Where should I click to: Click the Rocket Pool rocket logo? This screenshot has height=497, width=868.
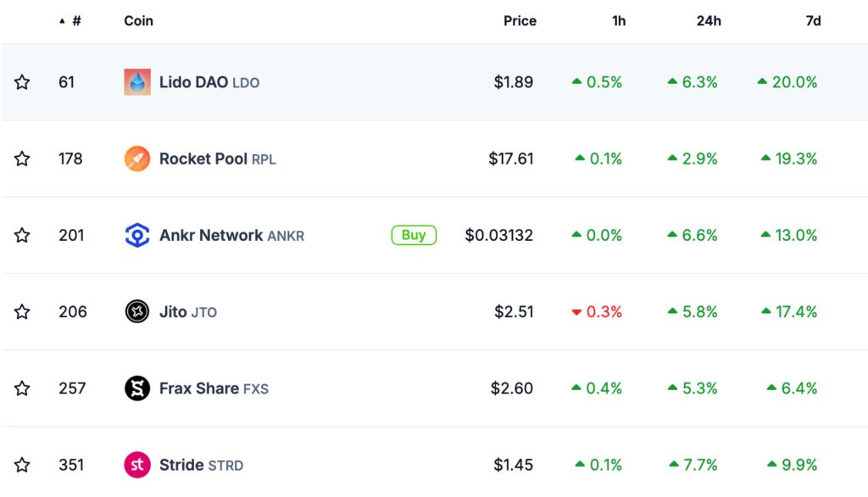137,159
